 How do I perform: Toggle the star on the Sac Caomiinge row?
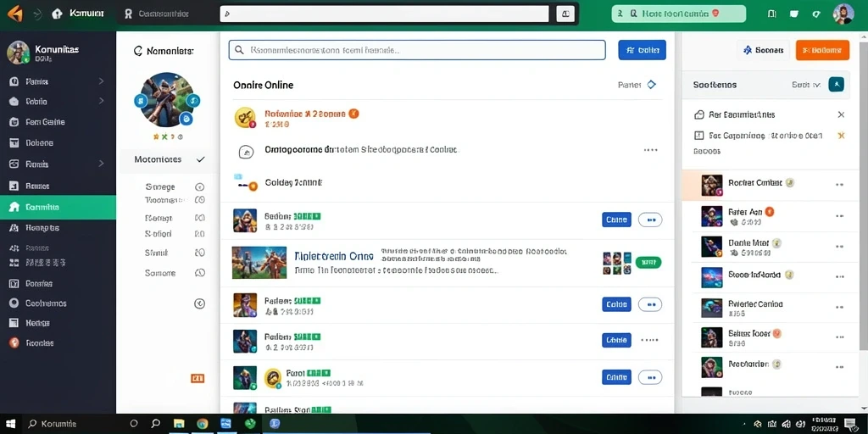coord(841,135)
